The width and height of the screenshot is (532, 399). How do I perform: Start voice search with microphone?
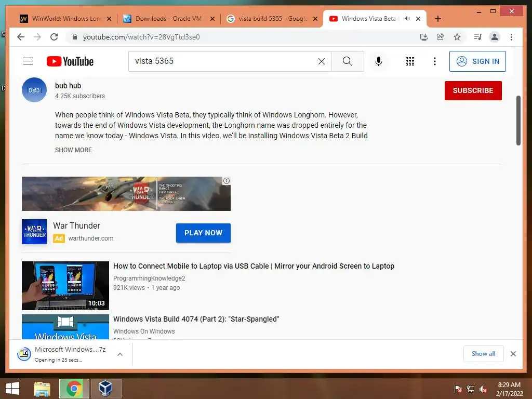coord(379,61)
